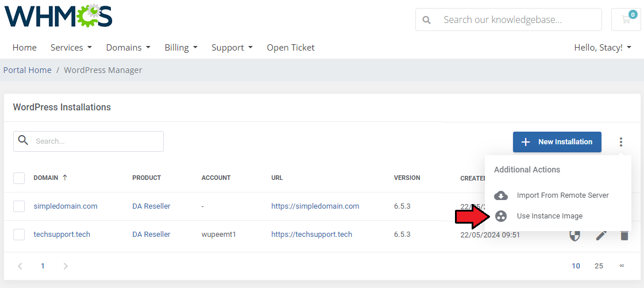
Task: Click the WHMCS logo
Action: click(58, 16)
